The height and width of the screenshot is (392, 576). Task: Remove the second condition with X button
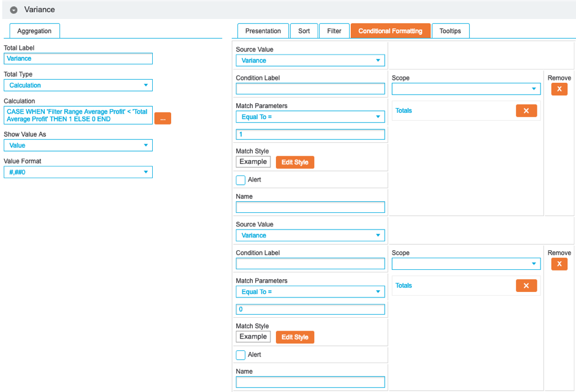559,264
